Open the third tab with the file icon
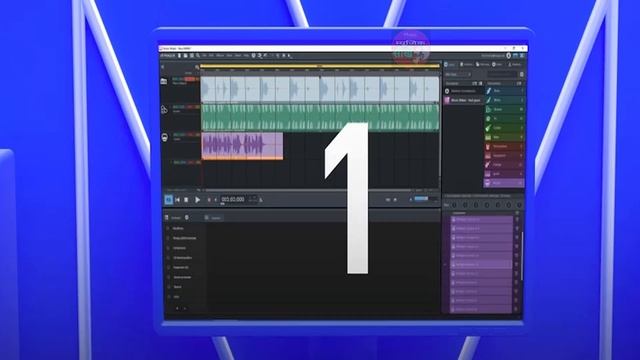Viewport: 640px width, 360px height. click(x=482, y=64)
